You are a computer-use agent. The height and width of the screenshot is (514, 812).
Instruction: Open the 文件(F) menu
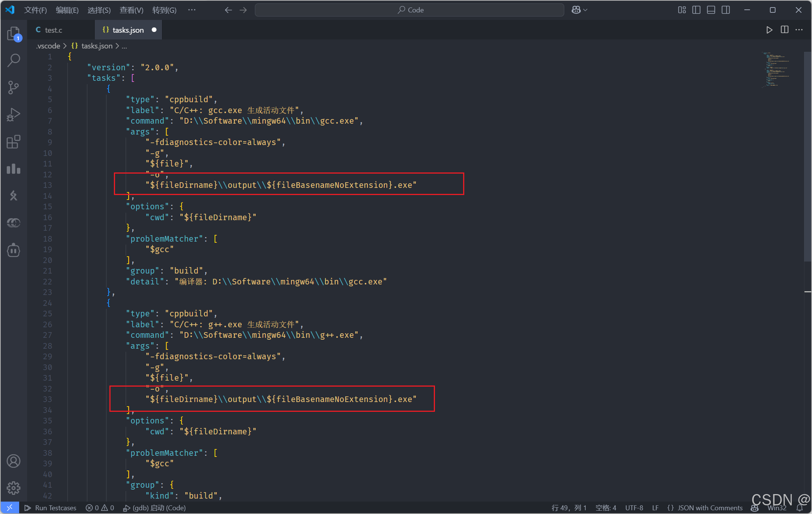[35, 10]
